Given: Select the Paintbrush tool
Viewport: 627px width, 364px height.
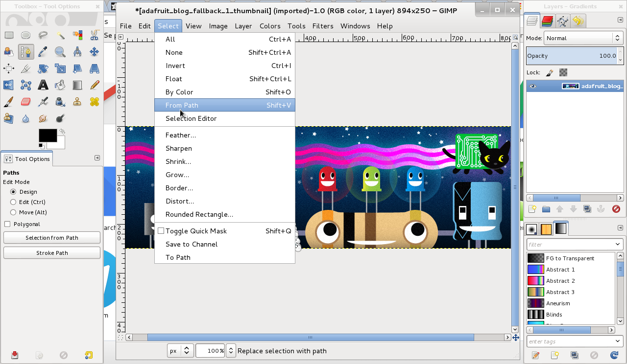Looking at the screenshot, I should 9,102.
